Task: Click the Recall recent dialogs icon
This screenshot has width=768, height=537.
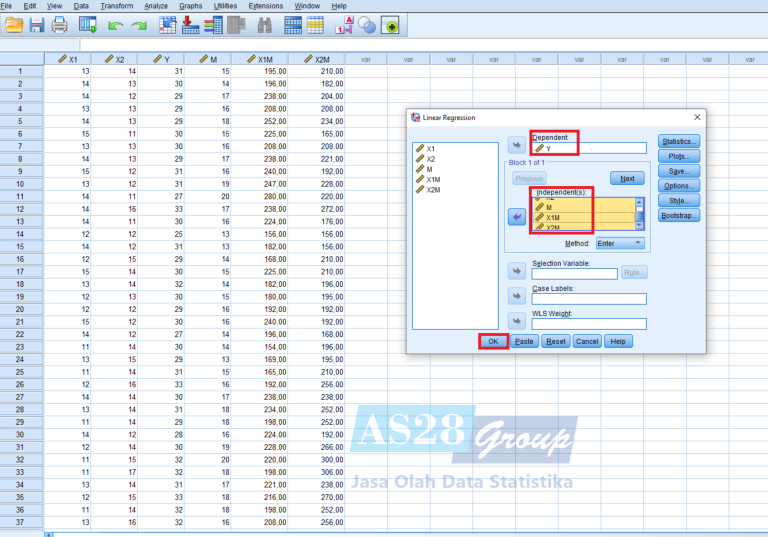Action: tap(88, 25)
